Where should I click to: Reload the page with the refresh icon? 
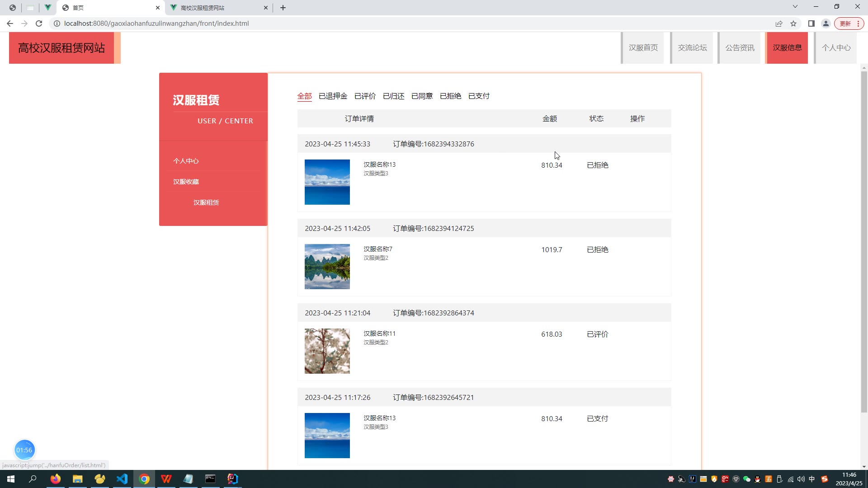pyautogui.click(x=39, y=23)
